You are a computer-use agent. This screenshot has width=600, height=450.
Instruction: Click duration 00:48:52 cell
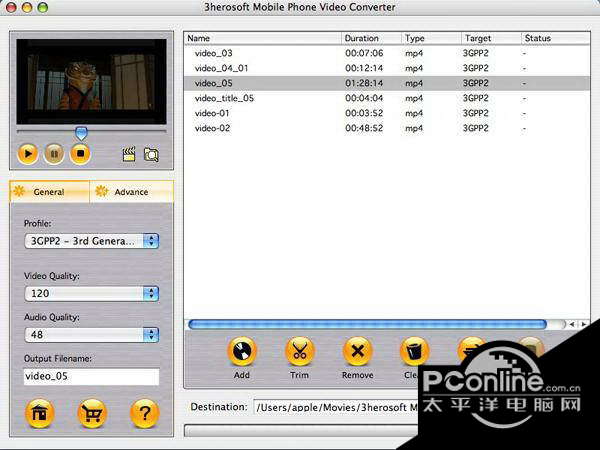click(364, 128)
